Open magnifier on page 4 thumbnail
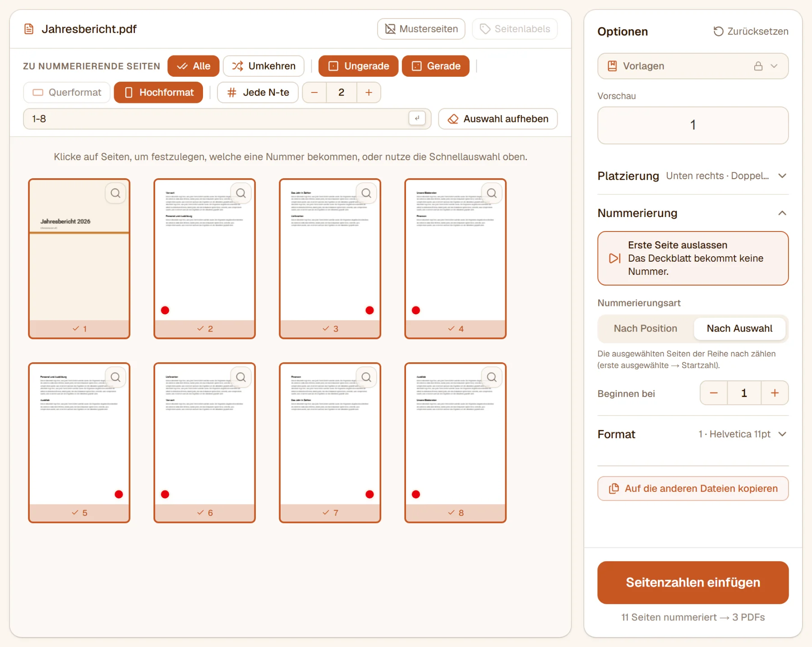Image resolution: width=812 pixels, height=647 pixels. [492, 193]
